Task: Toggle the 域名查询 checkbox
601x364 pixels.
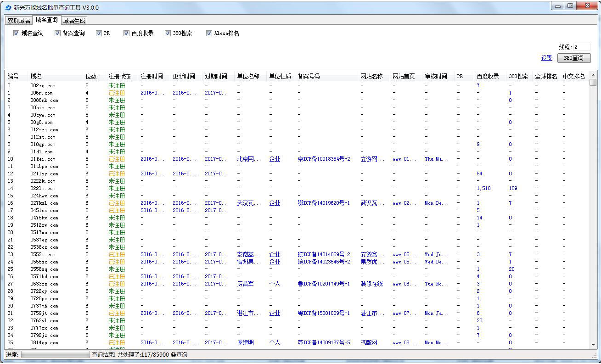Action: coord(16,33)
